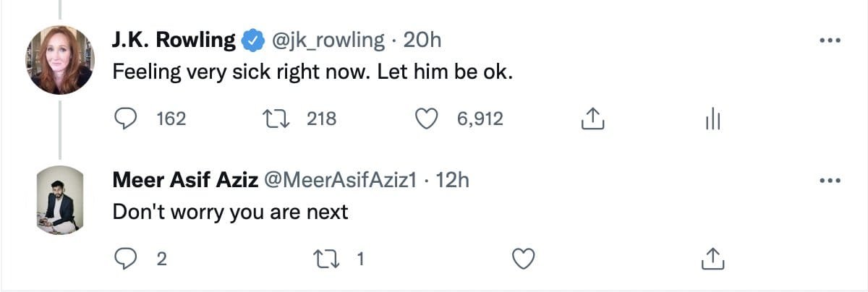Share Meer Asif Aziz's reply

click(x=712, y=258)
